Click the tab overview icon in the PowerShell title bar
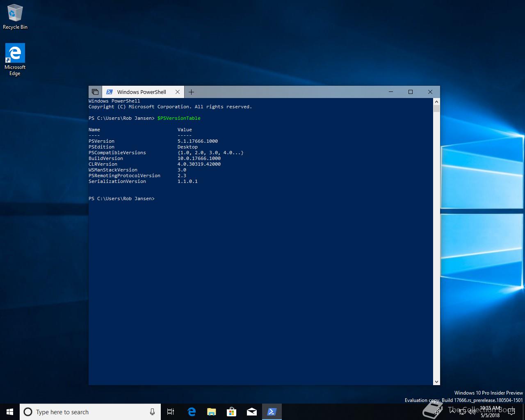Viewport: 525px width, 420px height. pos(95,92)
